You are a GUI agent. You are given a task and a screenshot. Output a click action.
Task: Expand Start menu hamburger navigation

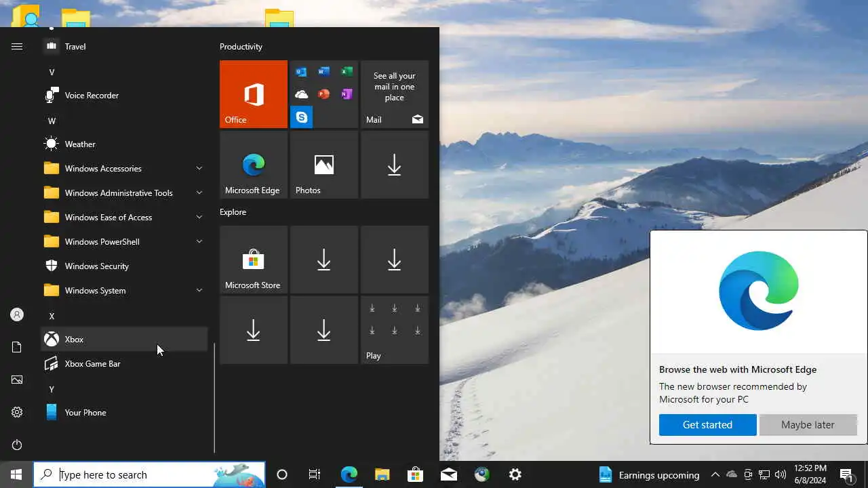[x=17, y=46]
